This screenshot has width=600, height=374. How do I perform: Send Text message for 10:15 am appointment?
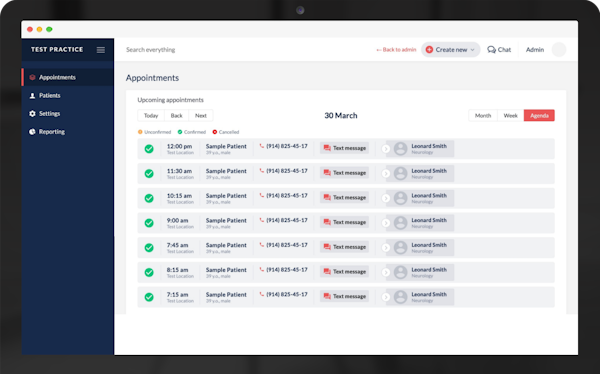(344, 198)
